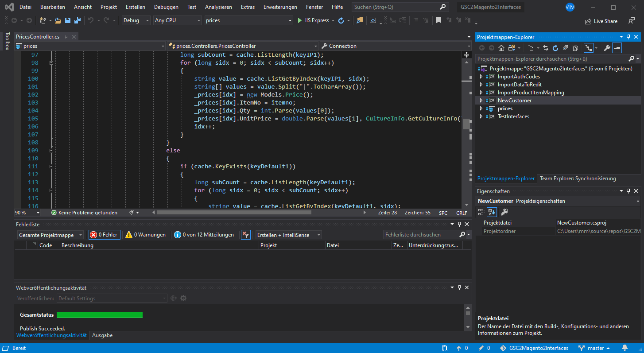The height and width of the screenshot is (353, 644).
Task: Toggle the Mitteilungen messages filter
Action: (204, 235)
